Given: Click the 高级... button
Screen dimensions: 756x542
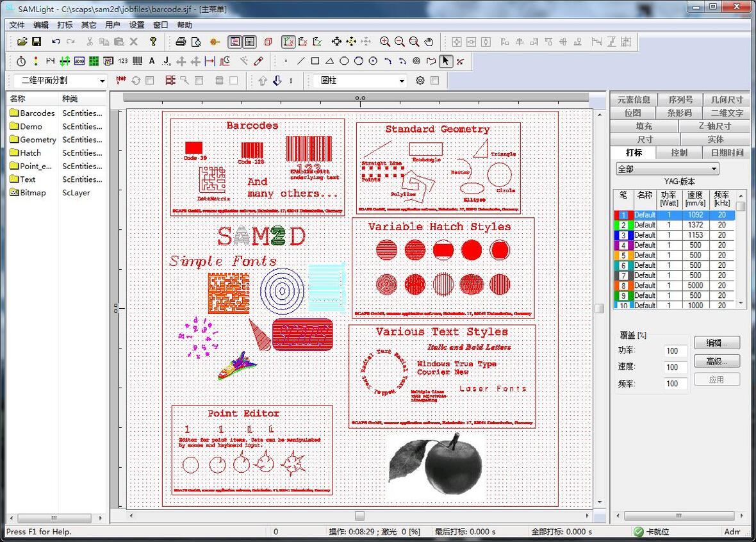Looking at the screenshot, I should (x=716, y=361).
